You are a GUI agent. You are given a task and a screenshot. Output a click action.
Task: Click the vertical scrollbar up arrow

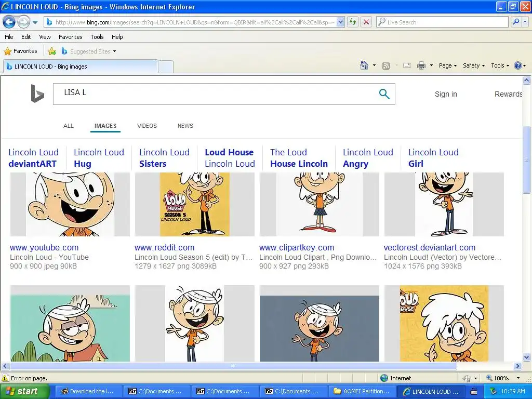click(x=527, y=81)
